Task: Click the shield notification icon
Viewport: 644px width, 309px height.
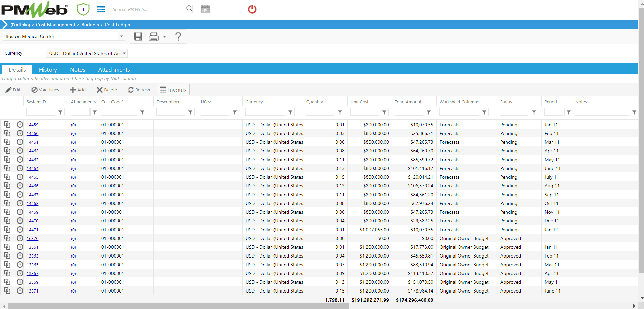Action: coord(83,9)
